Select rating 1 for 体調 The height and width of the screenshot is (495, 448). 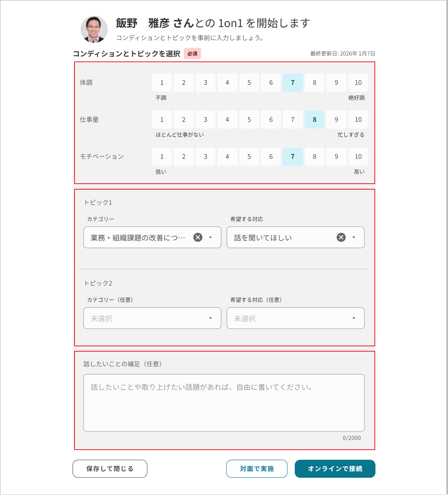coord(162,83)
